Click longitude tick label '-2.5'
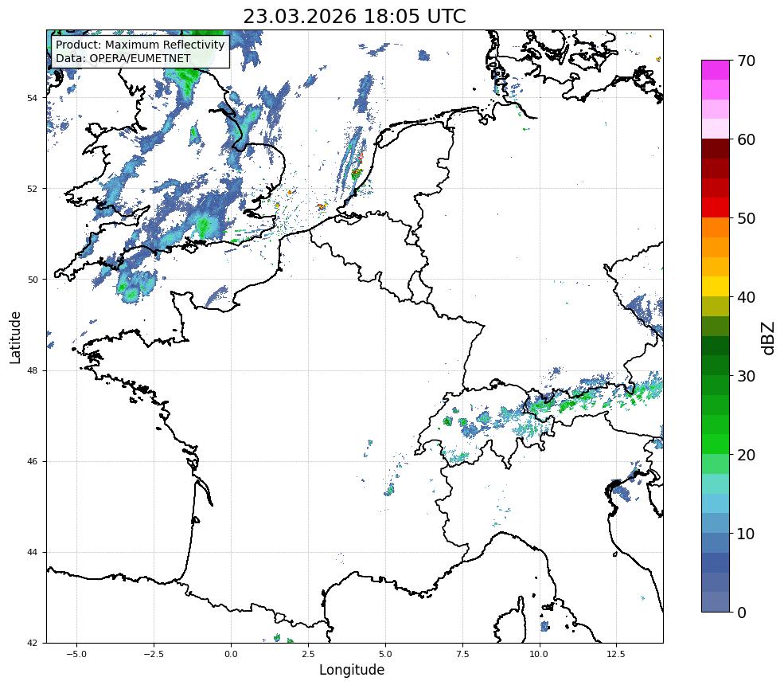This screenshot has width=784, height=685. [154, 654]
